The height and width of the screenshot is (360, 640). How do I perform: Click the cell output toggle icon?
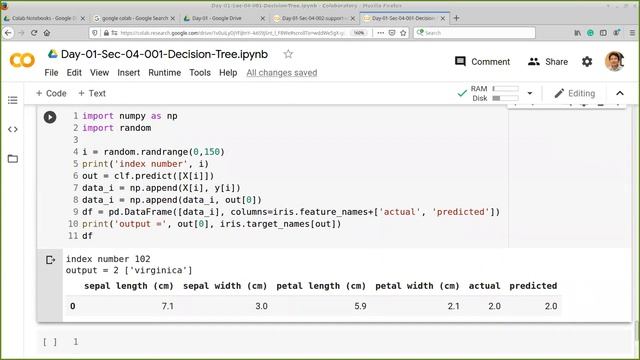tap(50, 260)
